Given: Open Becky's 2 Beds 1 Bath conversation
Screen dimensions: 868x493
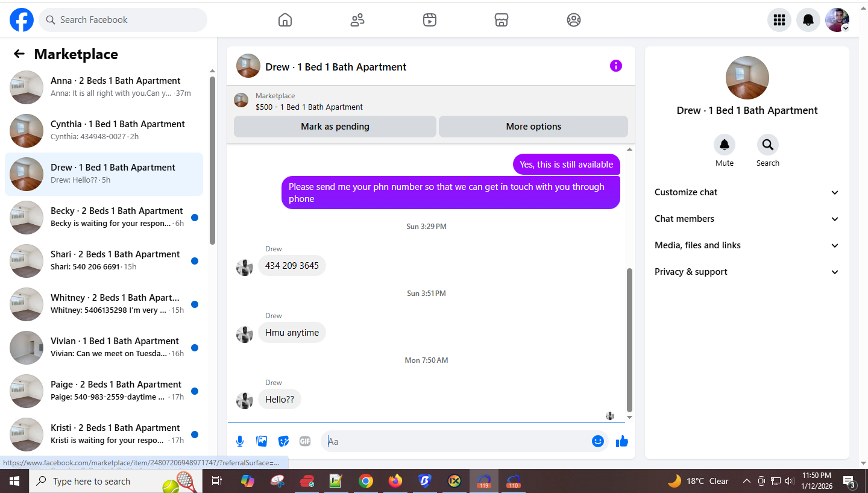Looking at the screenshot, I should click(x=104, y=218).
